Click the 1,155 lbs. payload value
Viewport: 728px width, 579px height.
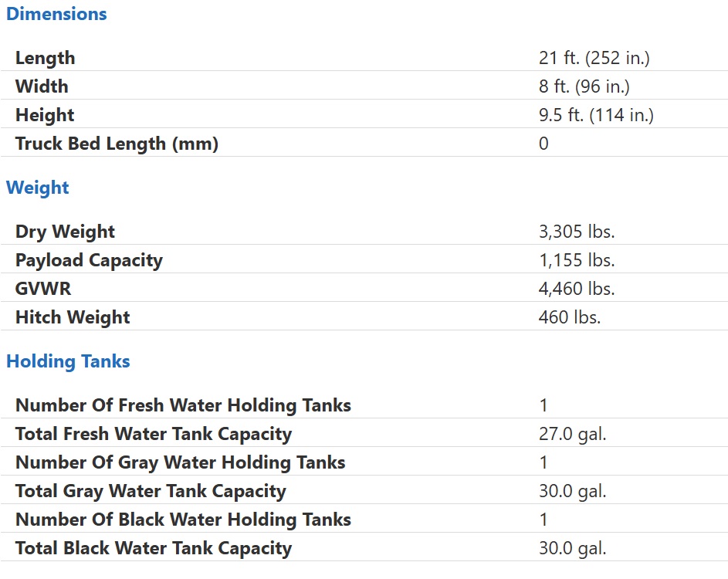point(577,260)
